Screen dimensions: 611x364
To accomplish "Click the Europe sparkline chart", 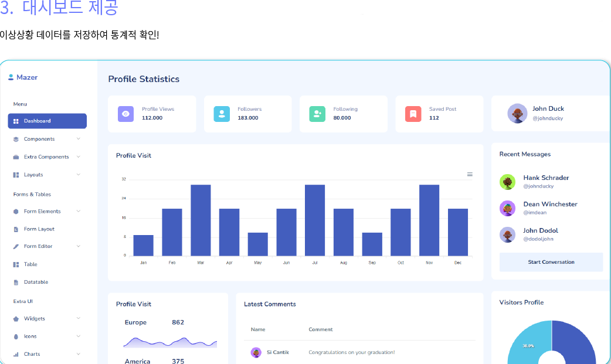I will 170,342.
